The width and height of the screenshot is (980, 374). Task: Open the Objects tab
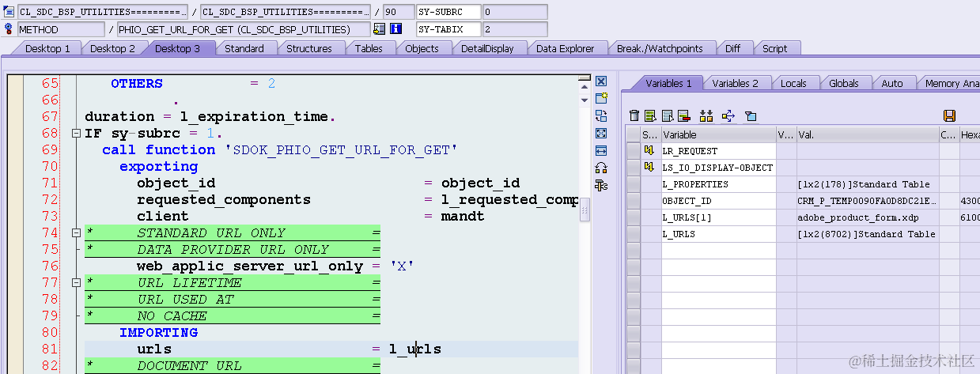coord(422,48)
